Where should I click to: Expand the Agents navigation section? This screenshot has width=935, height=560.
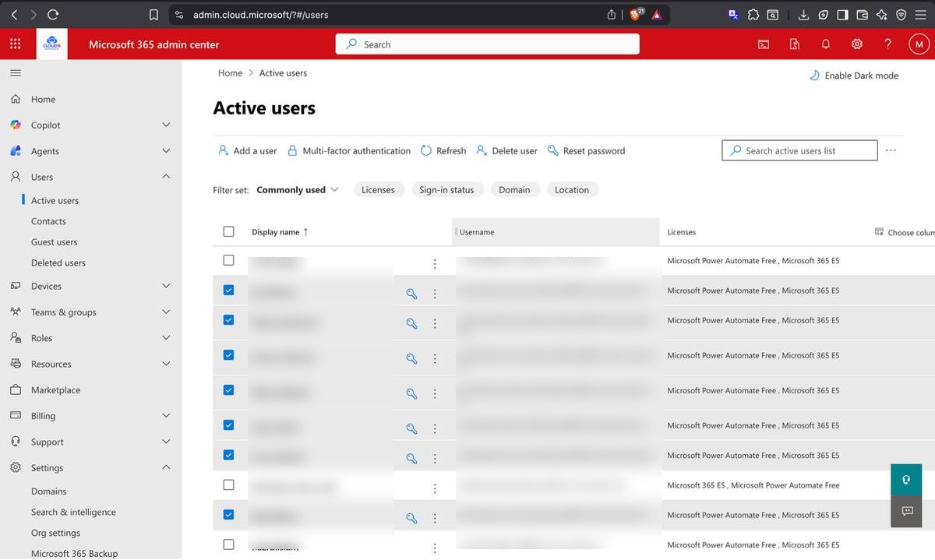(166, 151)
